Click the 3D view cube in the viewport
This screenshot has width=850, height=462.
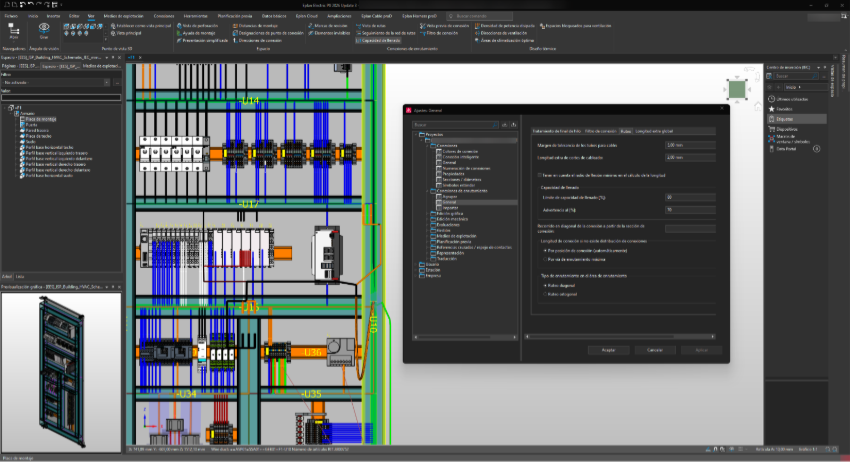click(737, 89)
